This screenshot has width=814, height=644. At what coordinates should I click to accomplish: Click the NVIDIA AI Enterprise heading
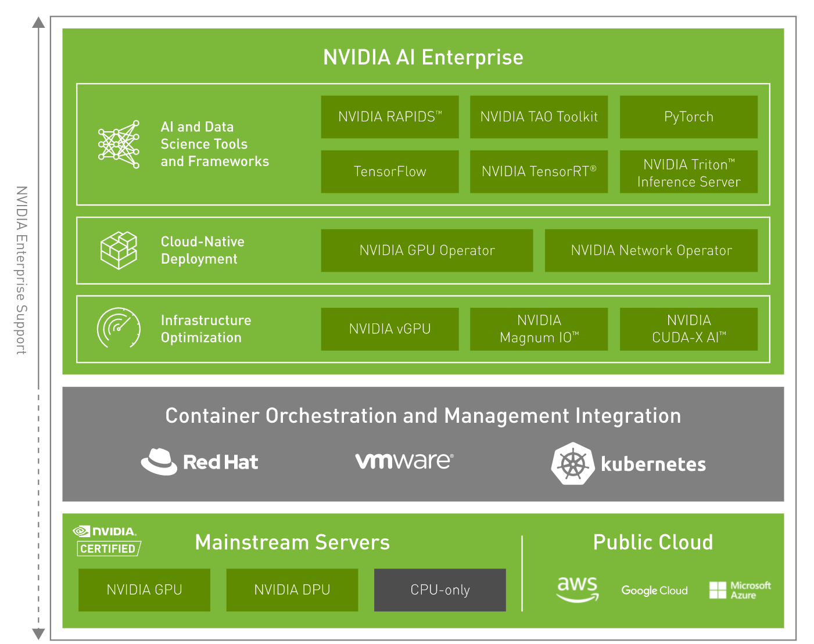pos(423,57)
